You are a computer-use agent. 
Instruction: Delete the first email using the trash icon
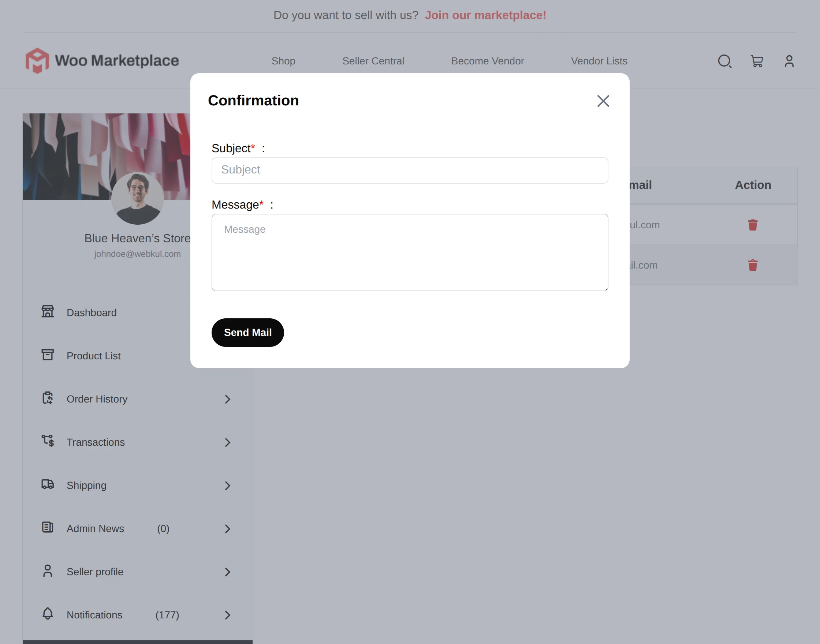point(753,225)
